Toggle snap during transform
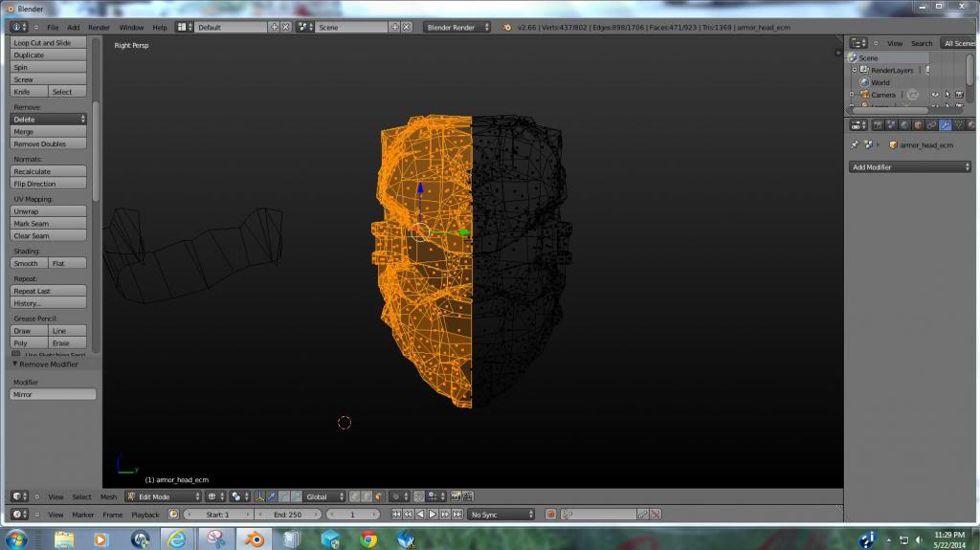 pyautogui.click(x=419, y=496)
